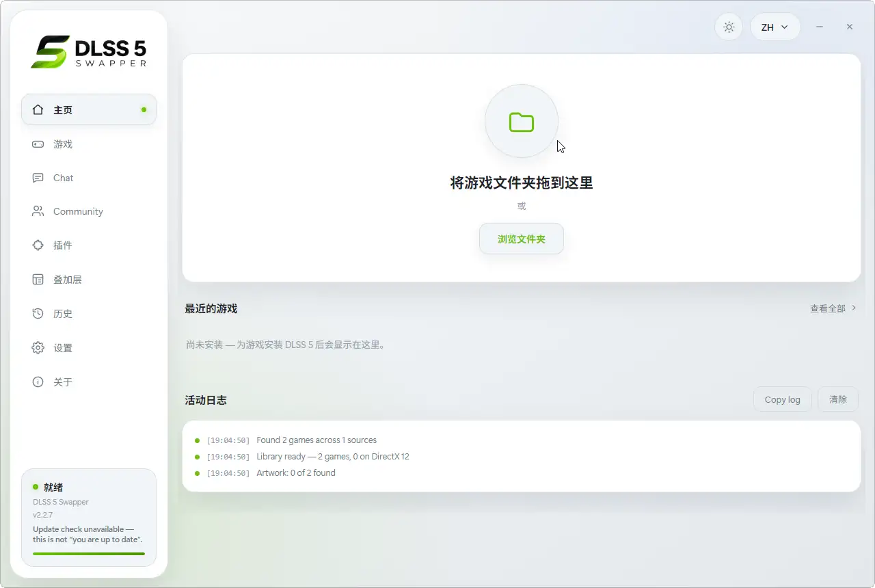Click the DLSS 5 Swapper logo
The height and width of the screenshot is (588, 875).
(89, 52)
